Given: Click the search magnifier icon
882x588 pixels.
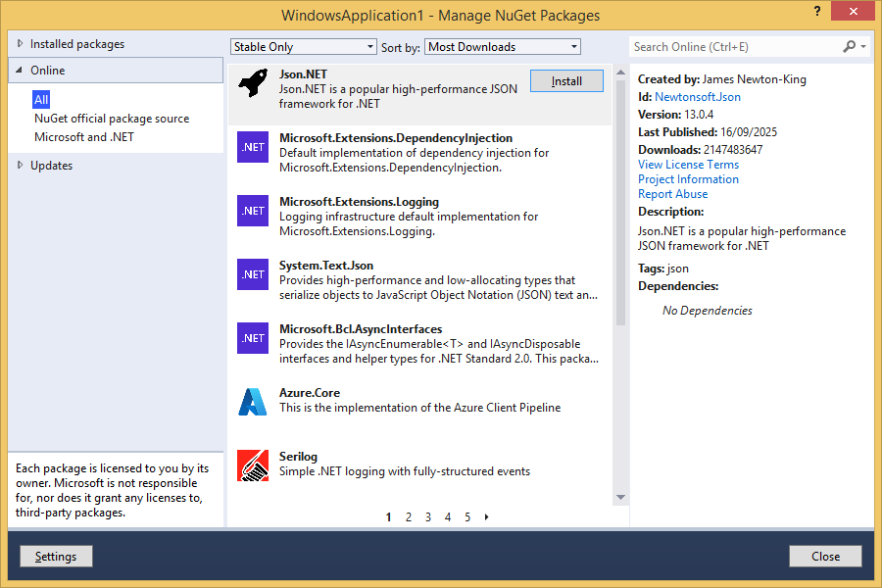Looking at the screenshot, I should coord(850,47).
